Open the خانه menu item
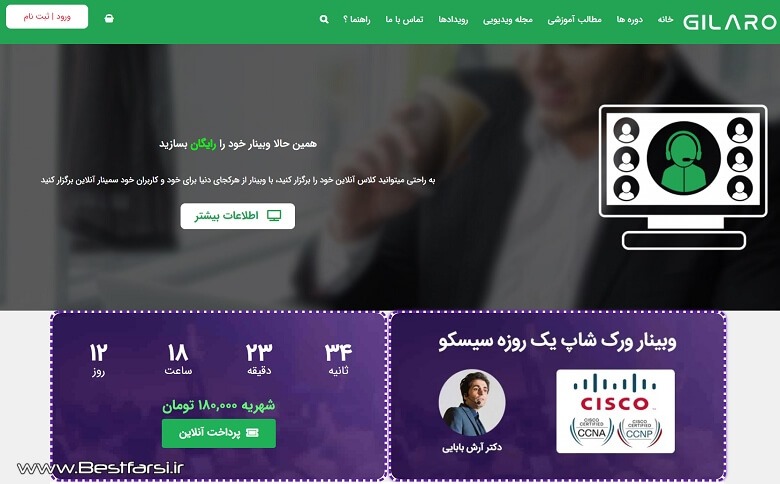Screen dimensions: 780x484 pyautogui.click(x=665, y=19)
